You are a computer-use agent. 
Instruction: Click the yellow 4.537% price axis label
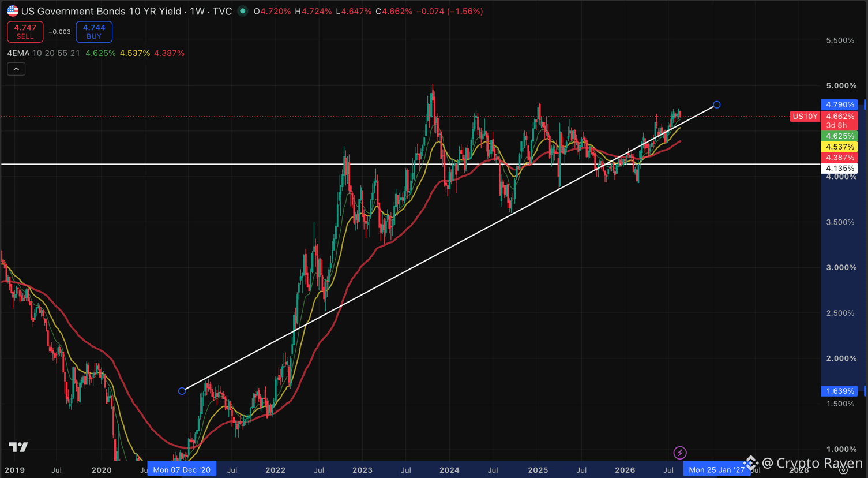(x=839, y=147)
